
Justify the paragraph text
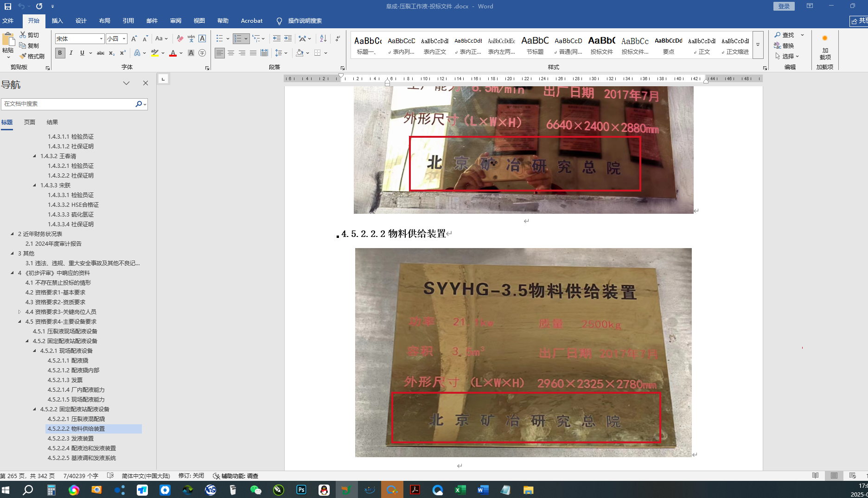(x=253, y=53)
